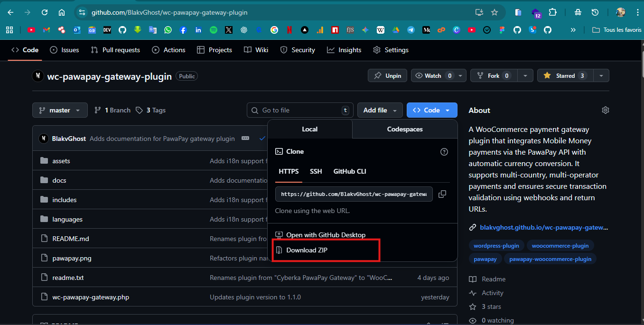Unpin the repository from profile
This screenshot has width=644, height=325.
(x=387, y=75)
